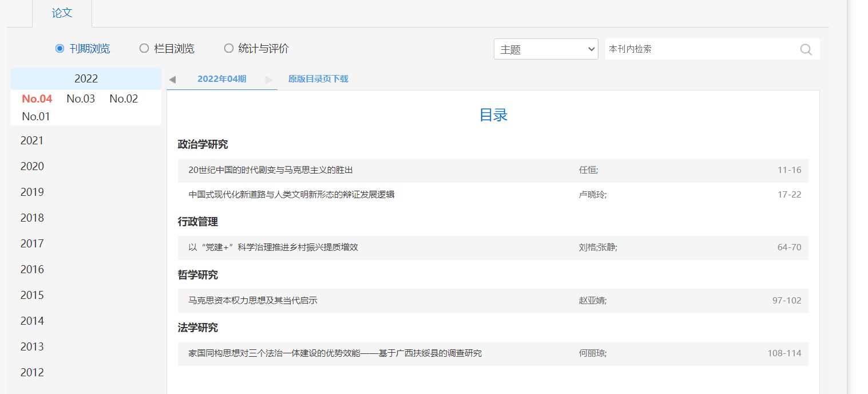The image size is (868, 394).
Task: Click the 本刊内检索 search input field
Action: (x=701, y=49)
